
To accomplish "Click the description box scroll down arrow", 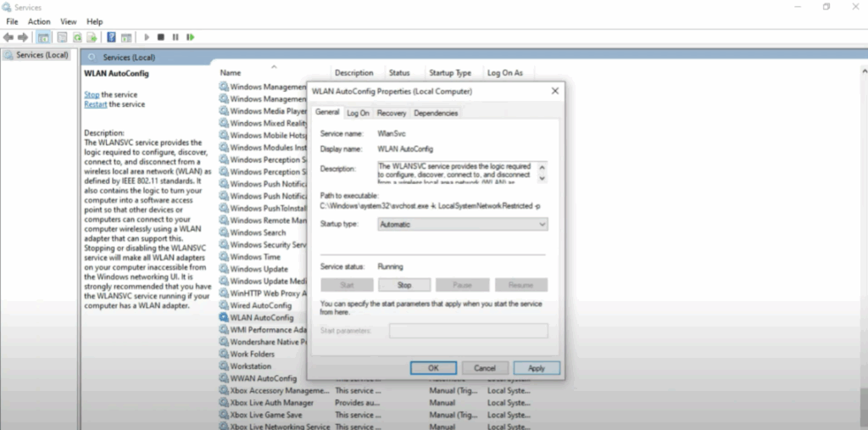I will coord(542,178).
